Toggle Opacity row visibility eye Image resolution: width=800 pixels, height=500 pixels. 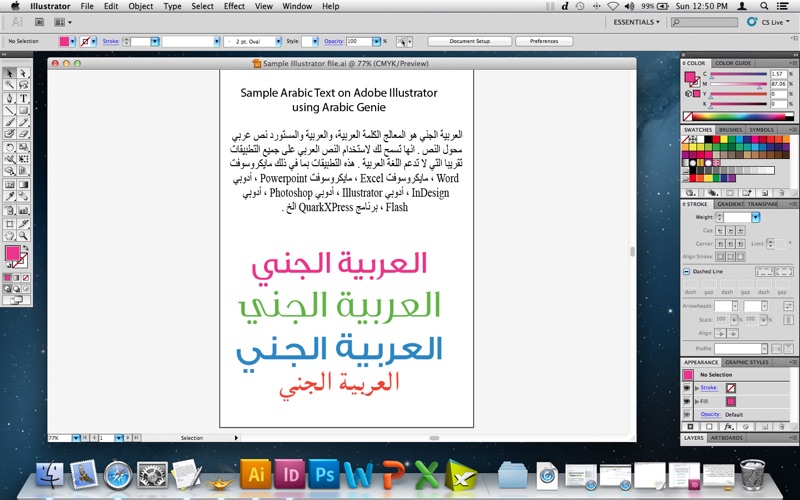687,414
